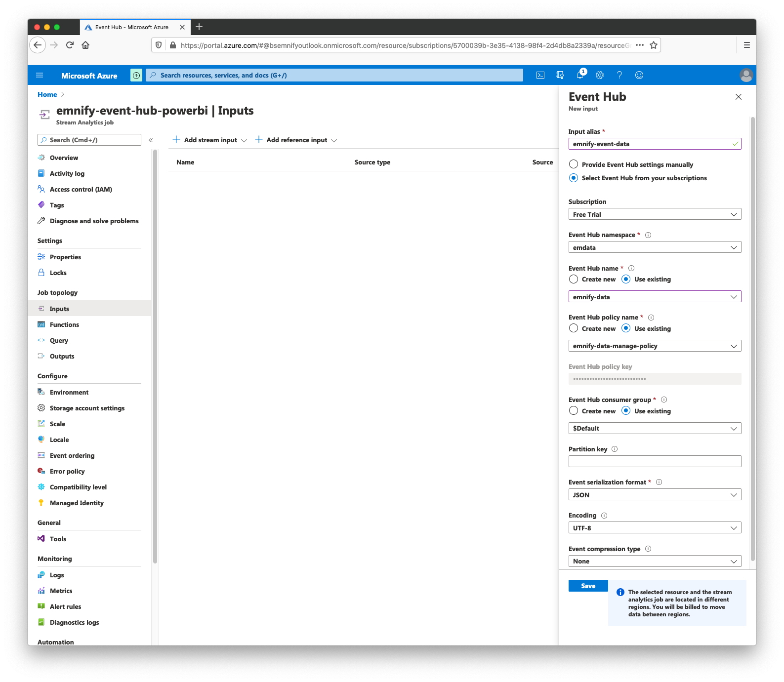Image resolution: width=784 pixels, height=682 pixels.
Task: Focus the Azure global search box
Action: pos(334,75)
